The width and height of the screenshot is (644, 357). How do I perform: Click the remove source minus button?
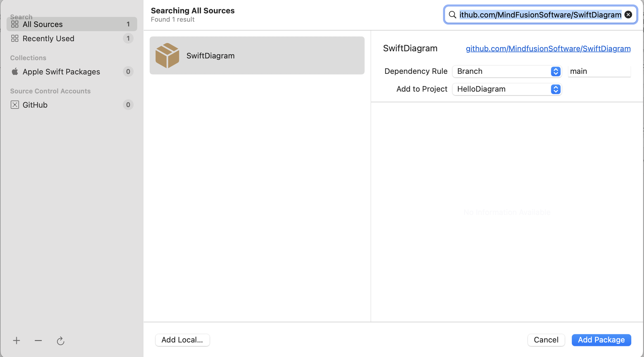[x=38, y=340]
